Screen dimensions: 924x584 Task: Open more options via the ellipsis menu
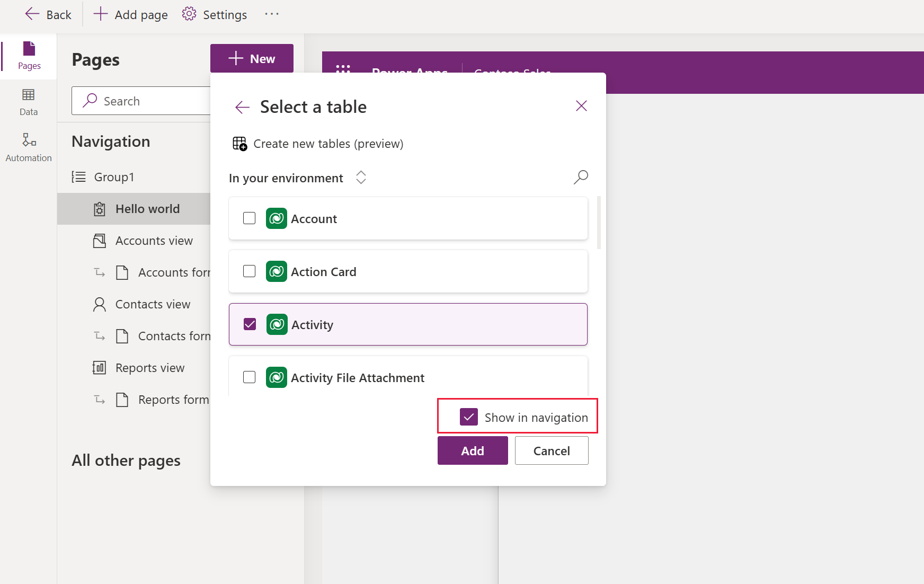coord(272,14)
